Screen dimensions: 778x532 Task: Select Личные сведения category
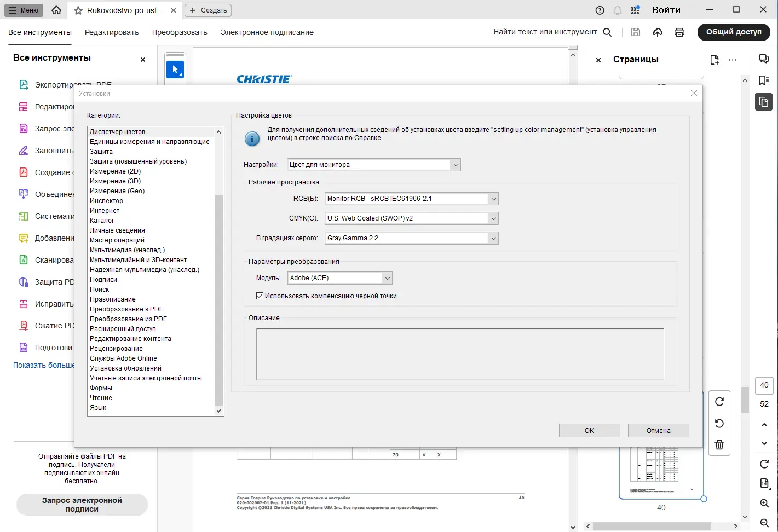(x=152, y=230)
